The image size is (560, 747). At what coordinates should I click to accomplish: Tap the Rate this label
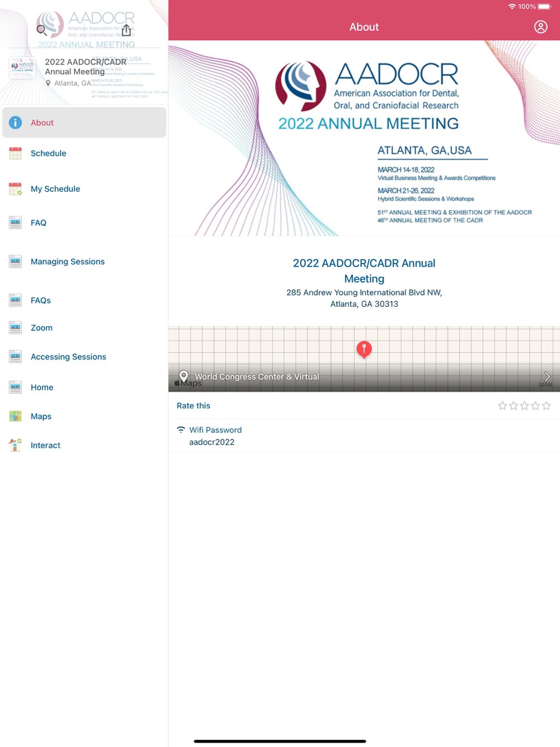pyautogui.click(x=194, y=405)
